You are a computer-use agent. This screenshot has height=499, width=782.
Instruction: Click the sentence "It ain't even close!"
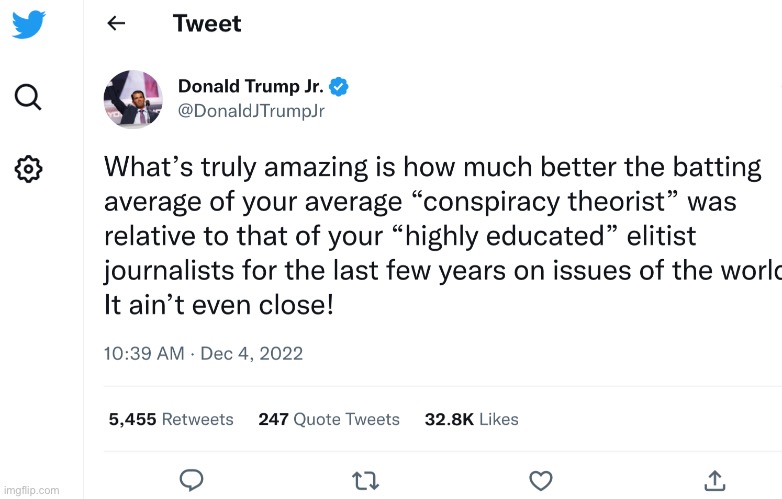point(218,305)
